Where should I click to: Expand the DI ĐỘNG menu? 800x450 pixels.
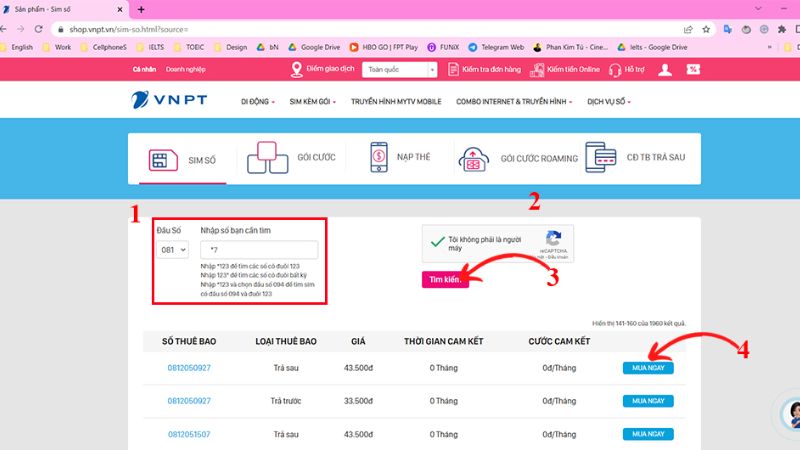[x=258, y=102]
